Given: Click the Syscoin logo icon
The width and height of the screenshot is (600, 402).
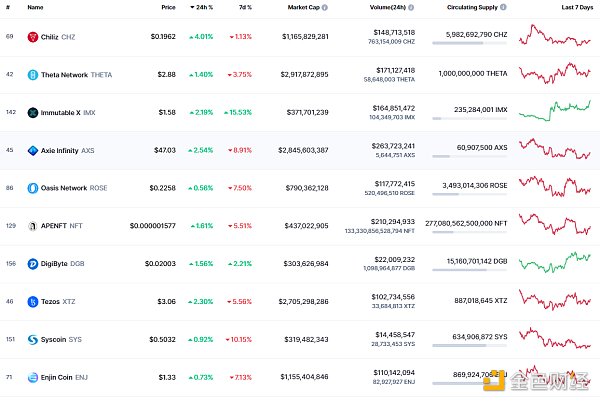Looking at the screenshot, I should tap(33, 340).
